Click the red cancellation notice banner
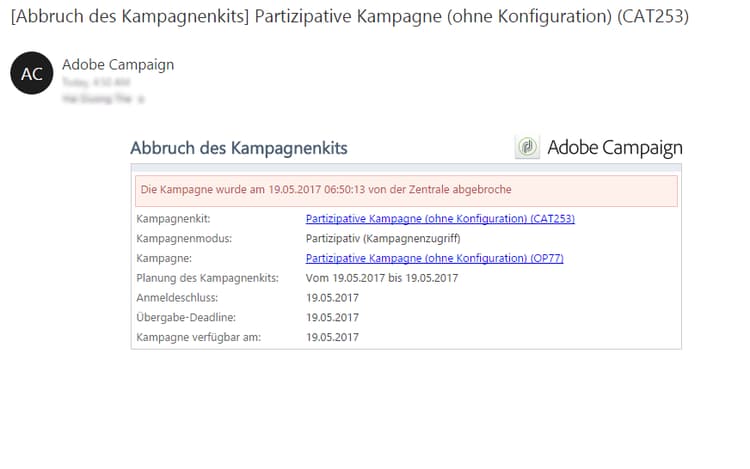750x469 pixels. click(406, 191)
